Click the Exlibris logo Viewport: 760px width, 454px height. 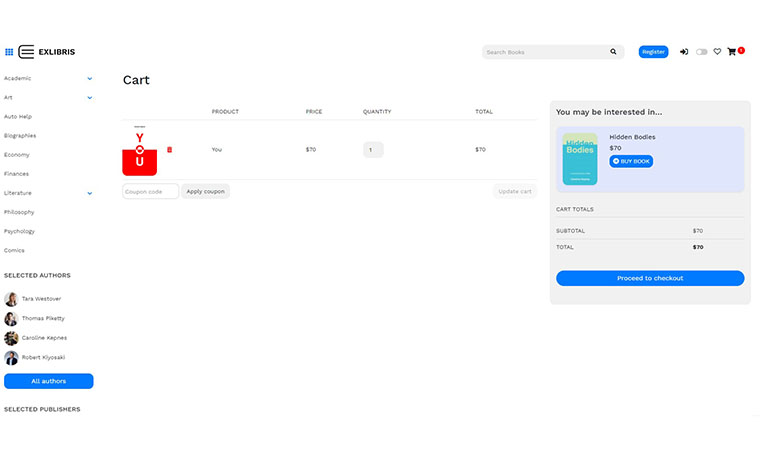pyautogui.click(x=47, y=52)
